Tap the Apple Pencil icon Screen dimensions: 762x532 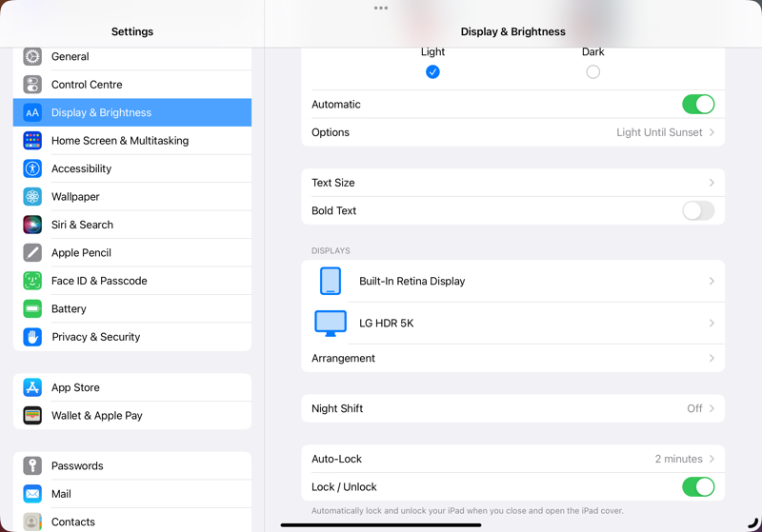32,253
